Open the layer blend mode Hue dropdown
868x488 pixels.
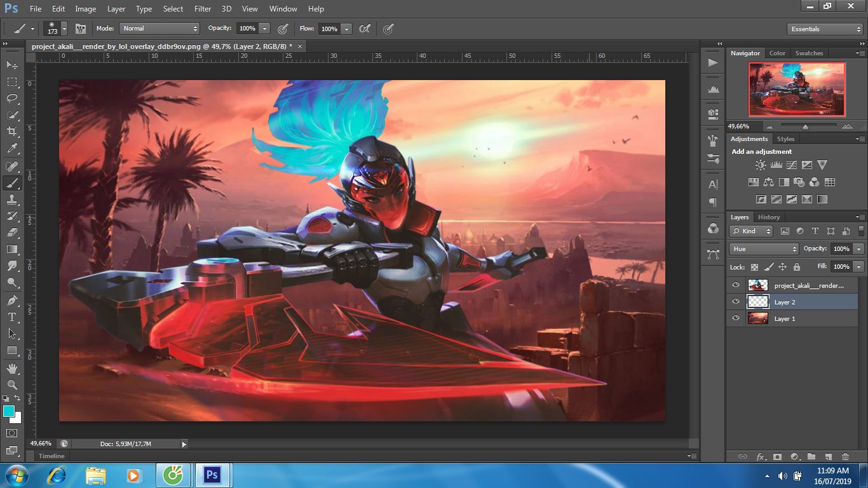764,249
